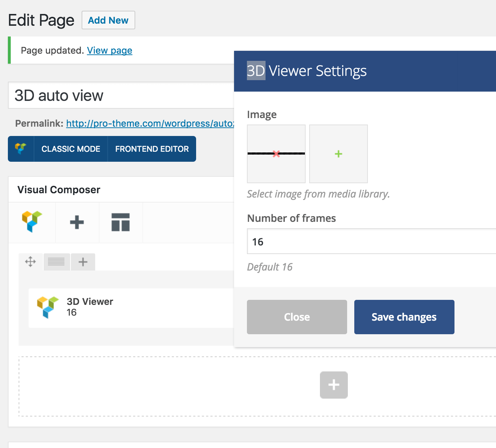Click the 'Edit Page' heading
This screenshot has width=496, height=448.
(x=41, y=20)
